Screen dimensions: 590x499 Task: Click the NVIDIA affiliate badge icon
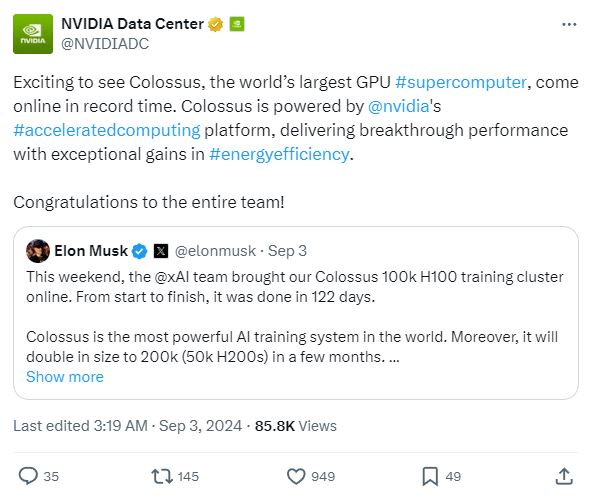[x=237, y=24]
